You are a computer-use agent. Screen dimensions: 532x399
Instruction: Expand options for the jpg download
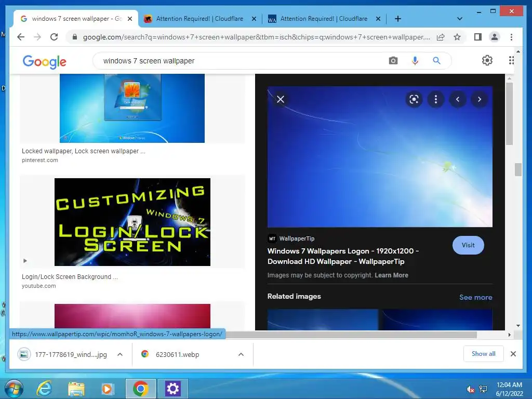click(x=120, y=354)
